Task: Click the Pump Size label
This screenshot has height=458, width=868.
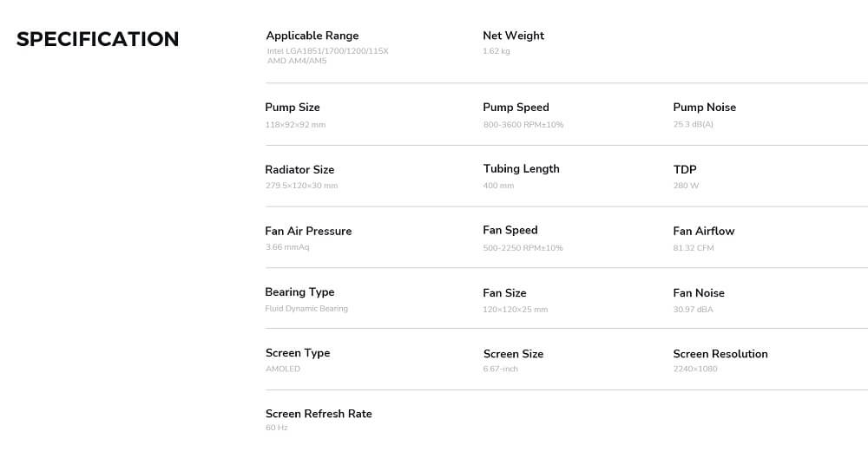Action: (x=292, y=108)
